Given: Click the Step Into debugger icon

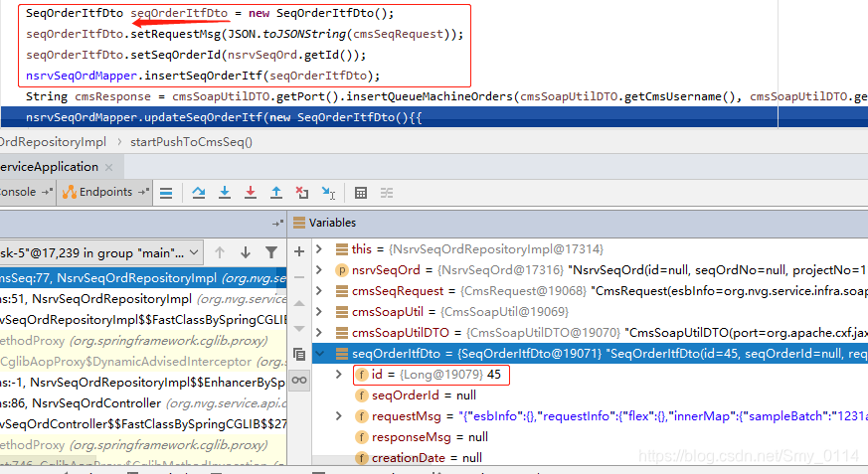Looking at the screenshot, I should coord(224,193).
